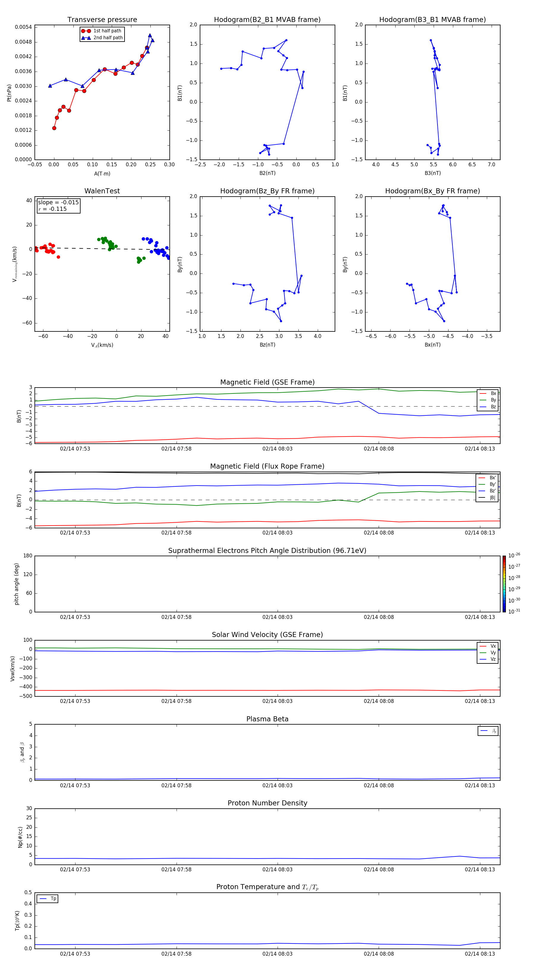Click the lowest red data point in Transverse pressure
The width and height of the screenshot is (535, 980).
tap(54, 128)
